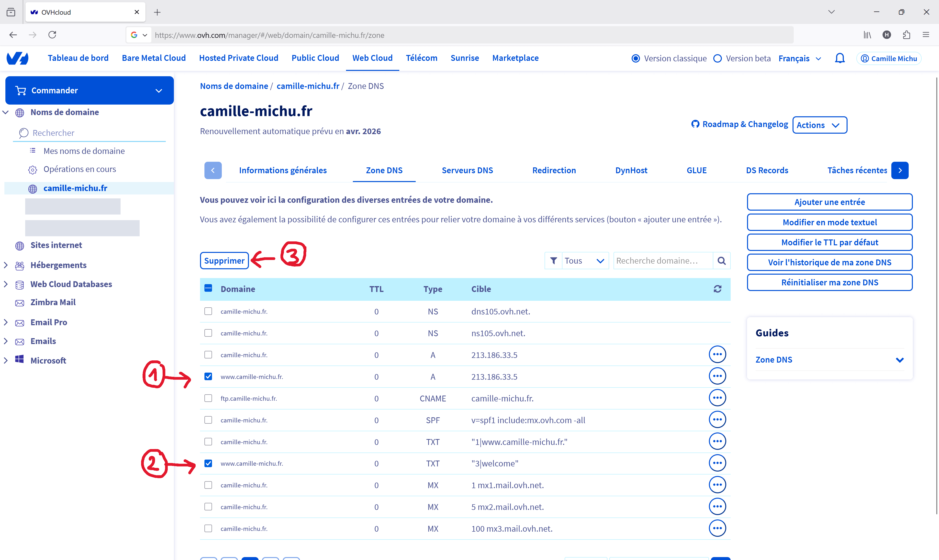This screenshot has width=939, height=560.
Task: Refresh the DNS table with the reload icon
Action: coord(717,289)
